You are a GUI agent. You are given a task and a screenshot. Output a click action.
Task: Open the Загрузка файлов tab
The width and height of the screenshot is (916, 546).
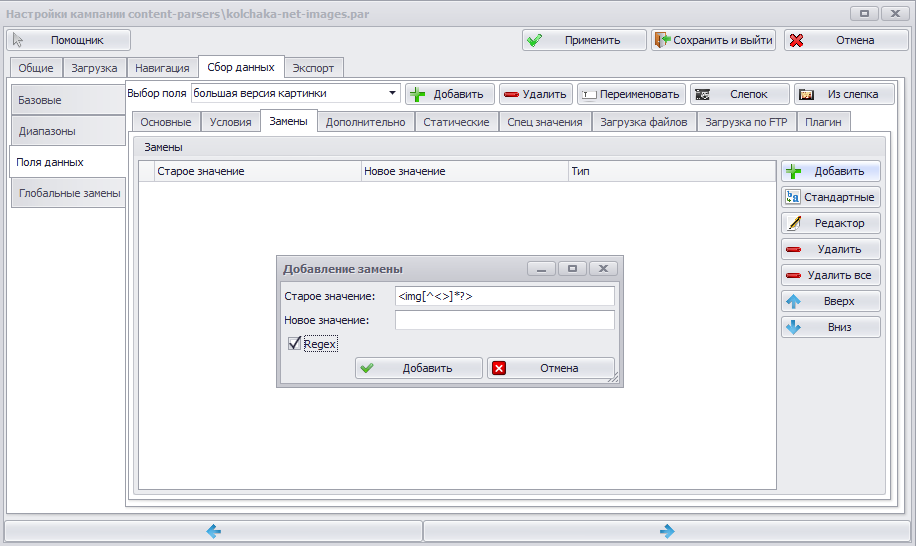click(644, 122)
